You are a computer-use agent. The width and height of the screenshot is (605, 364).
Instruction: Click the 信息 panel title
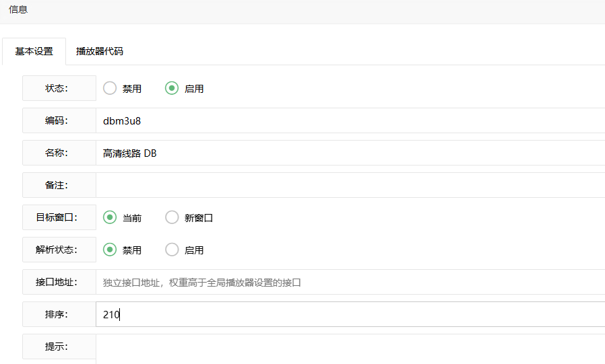pos(18,10)
